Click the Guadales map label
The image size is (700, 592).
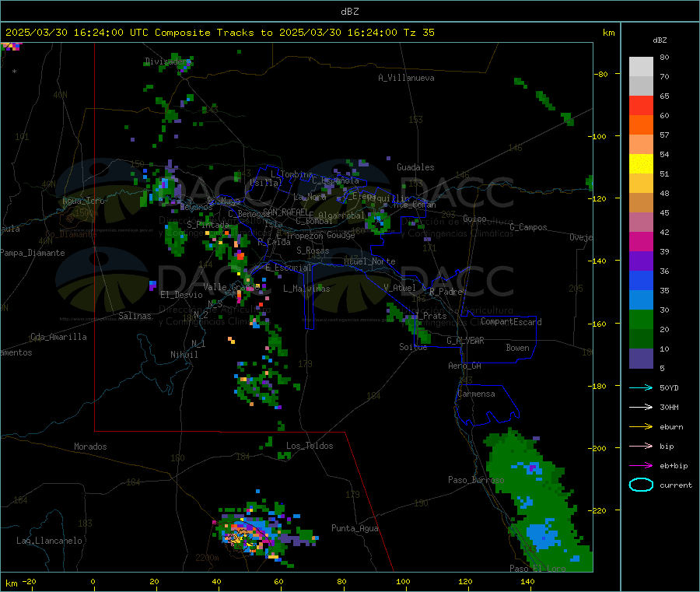click(x=415, y=167)
